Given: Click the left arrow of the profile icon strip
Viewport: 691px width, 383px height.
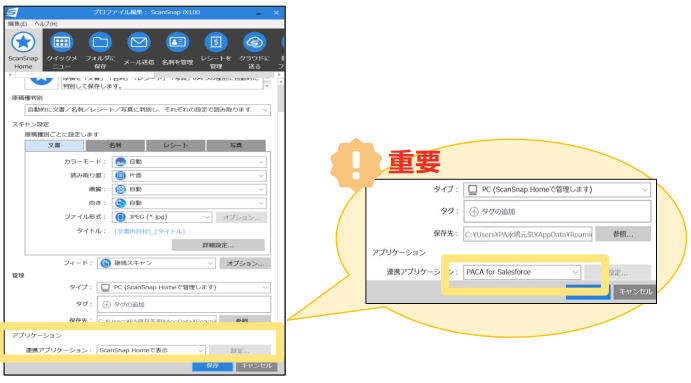Looking at the screenshot, I should [10, 75].
